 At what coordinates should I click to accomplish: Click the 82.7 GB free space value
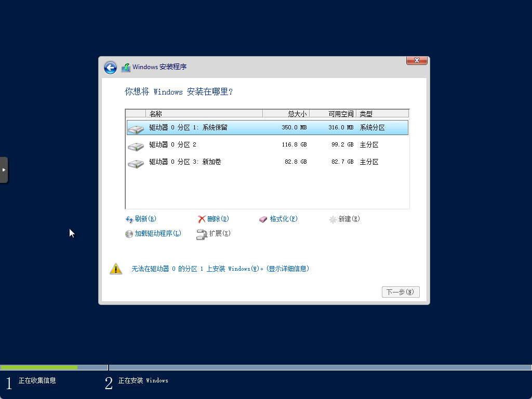tap(343, 162)
